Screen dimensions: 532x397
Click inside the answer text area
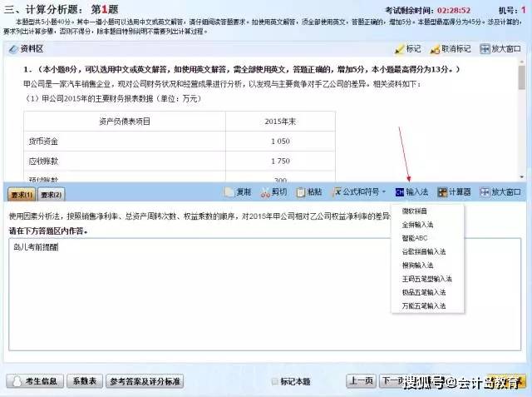(264, 295)
